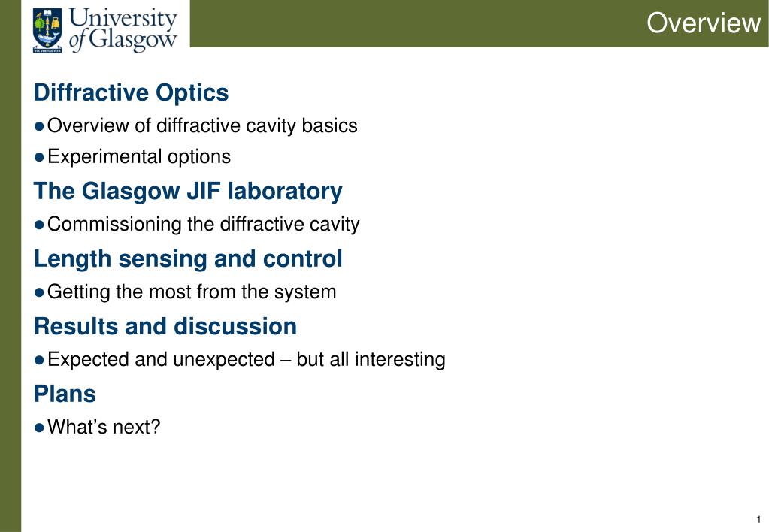Viewport: 769px width, 532px height.
Task: Click bullet before Overview of diffractive cavity basics
Action: pos(40,126)
